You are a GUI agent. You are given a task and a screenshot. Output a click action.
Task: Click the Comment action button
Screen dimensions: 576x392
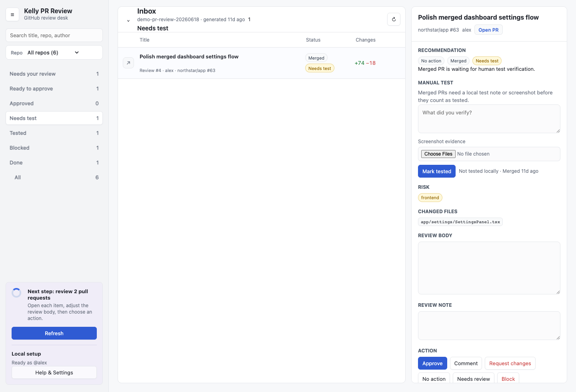click(x=466, y=363)
